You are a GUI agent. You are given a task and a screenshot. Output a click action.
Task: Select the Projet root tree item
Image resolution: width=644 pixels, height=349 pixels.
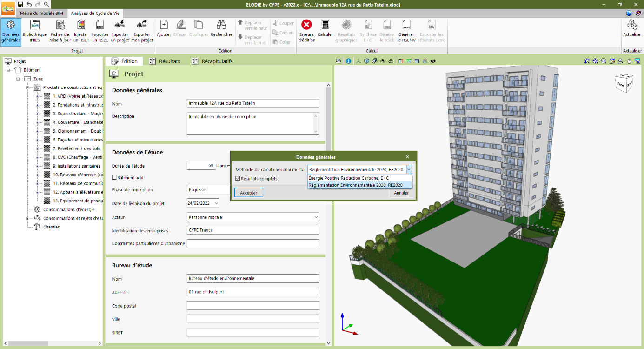[20, 61]
